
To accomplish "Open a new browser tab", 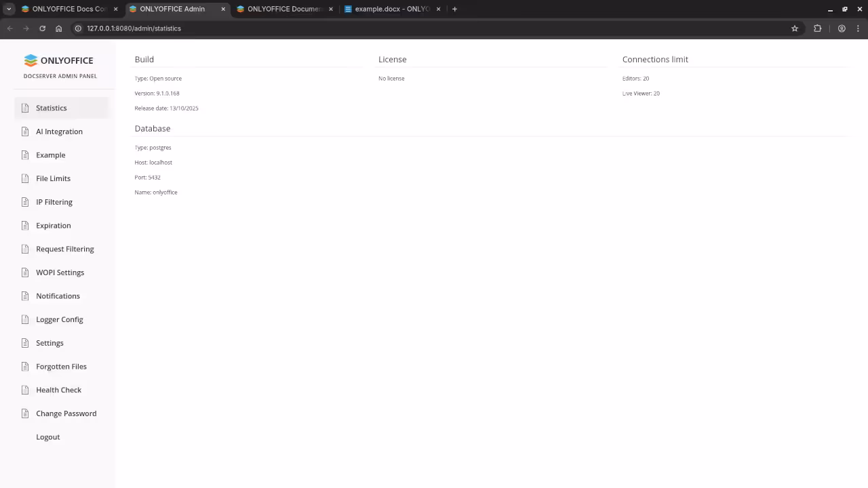I will [x=454, y=9].
